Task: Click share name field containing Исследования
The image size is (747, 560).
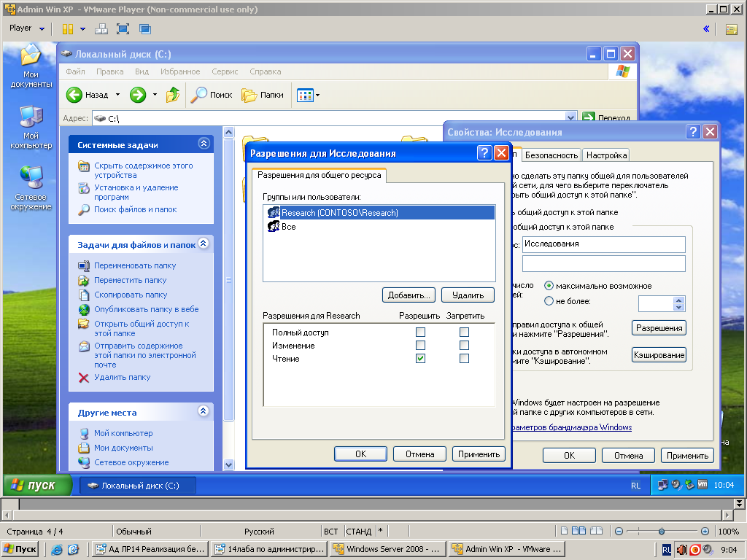Action: (603, 244)
